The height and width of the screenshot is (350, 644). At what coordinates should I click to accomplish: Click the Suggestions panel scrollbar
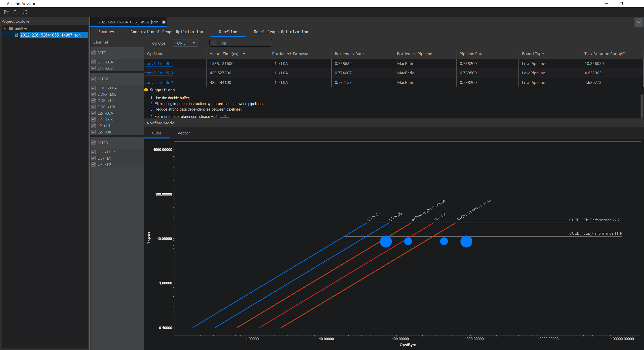[x=642, y=106]
